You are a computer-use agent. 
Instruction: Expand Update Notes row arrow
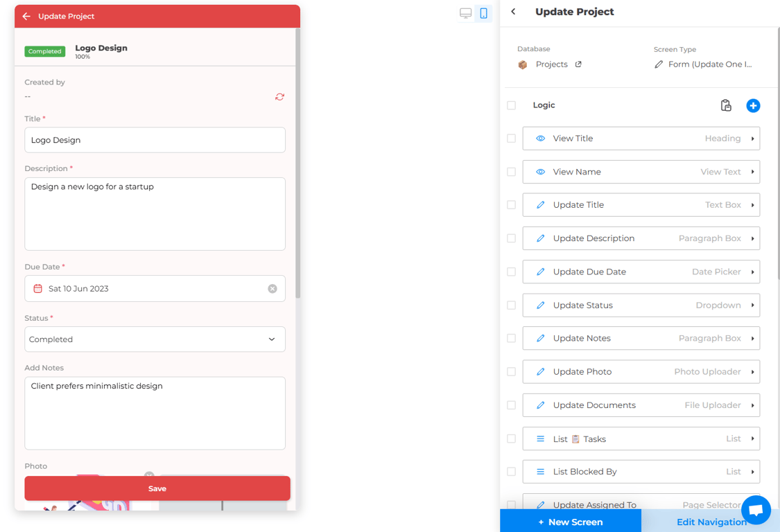[753, 338]
